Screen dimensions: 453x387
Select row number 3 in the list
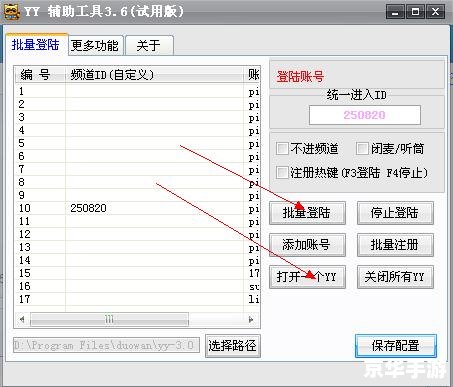click(x=138, y=117)
